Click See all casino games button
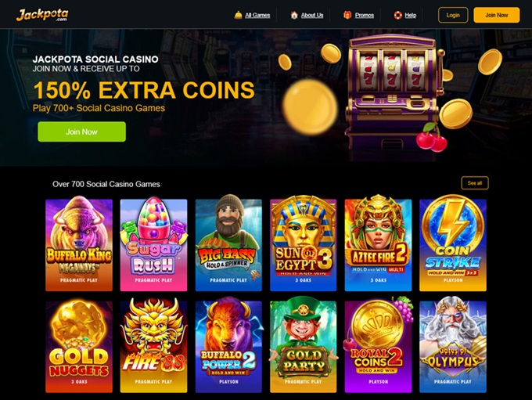Screen dimensions: 532x400 point(475,183)
